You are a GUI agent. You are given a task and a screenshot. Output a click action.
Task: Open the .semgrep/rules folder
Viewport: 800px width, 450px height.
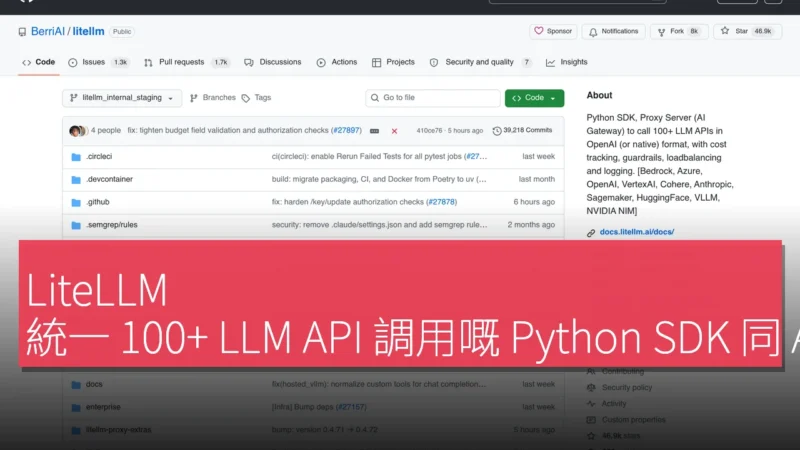coord(112,225)
